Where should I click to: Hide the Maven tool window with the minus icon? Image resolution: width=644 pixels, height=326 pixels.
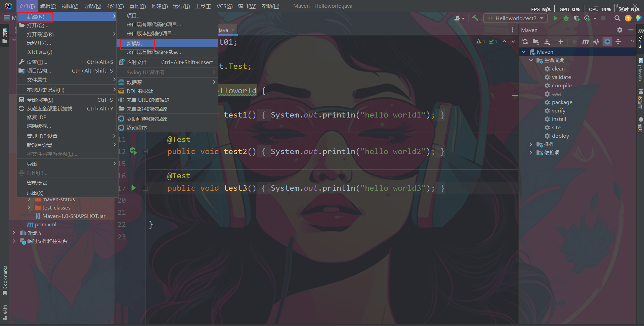coord(631,30)
